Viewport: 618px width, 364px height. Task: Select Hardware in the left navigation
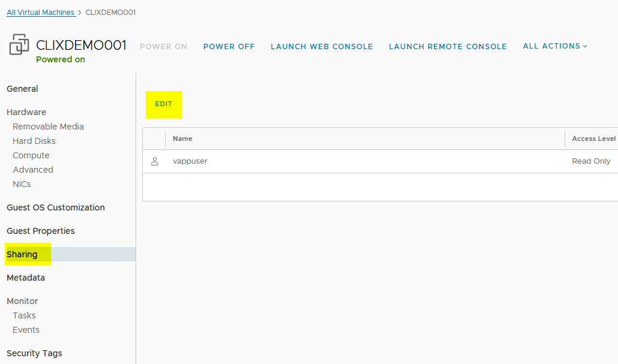26,112
